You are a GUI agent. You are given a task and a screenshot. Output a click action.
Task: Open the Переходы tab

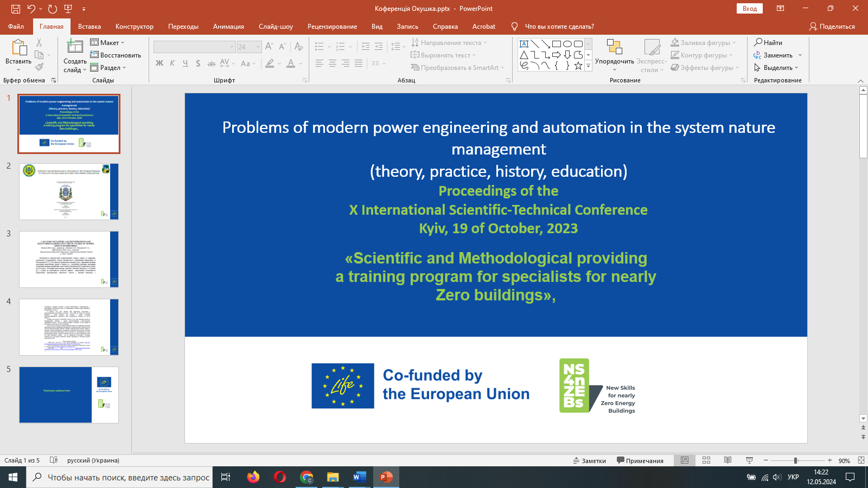183,27
